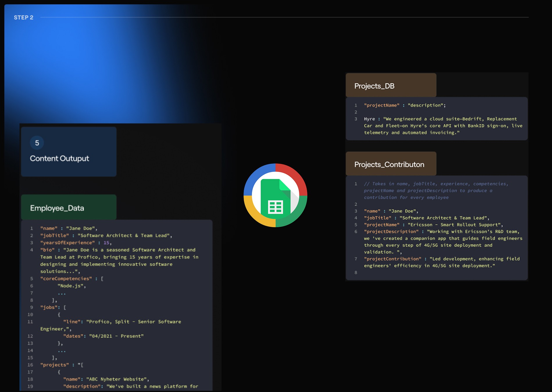Select the STEP 2 label
This screenshot has height=392, width=552.
24,17
